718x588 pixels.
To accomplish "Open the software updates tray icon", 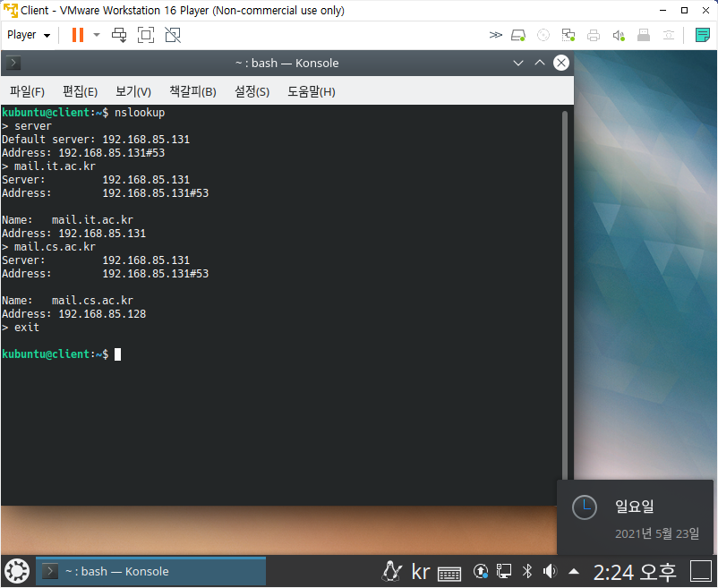I will 481,571.
